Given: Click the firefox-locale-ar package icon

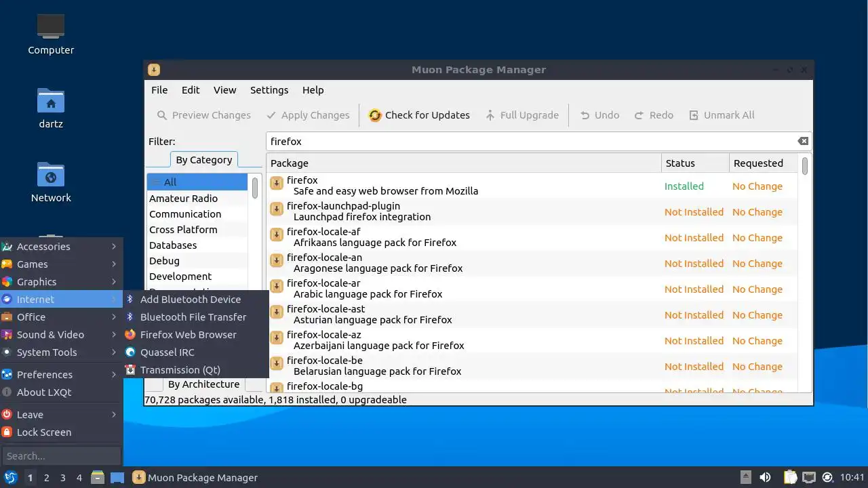Looking at the screenshot, I should [277, 286].
